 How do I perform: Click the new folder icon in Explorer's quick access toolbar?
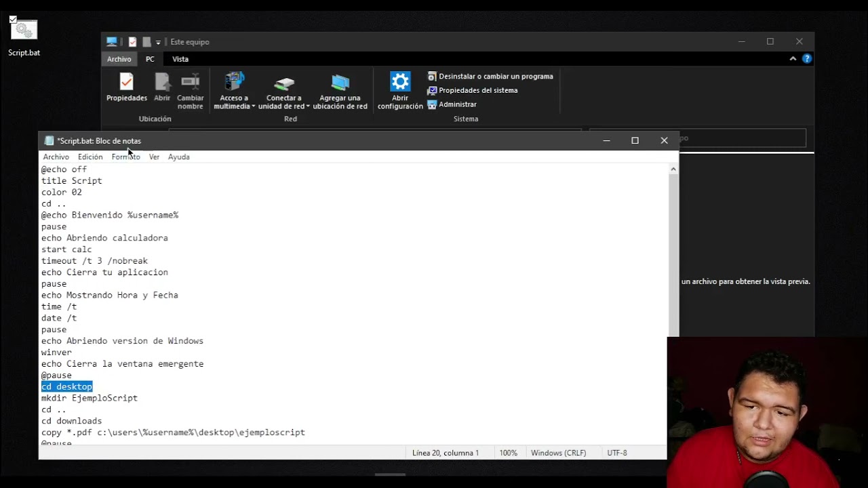146,42
